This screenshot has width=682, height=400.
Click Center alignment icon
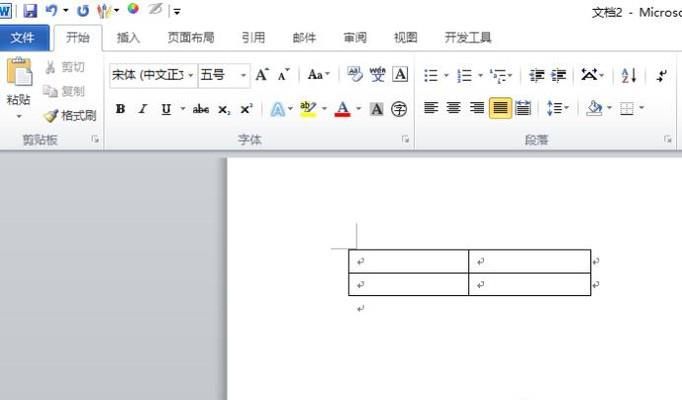454,107
